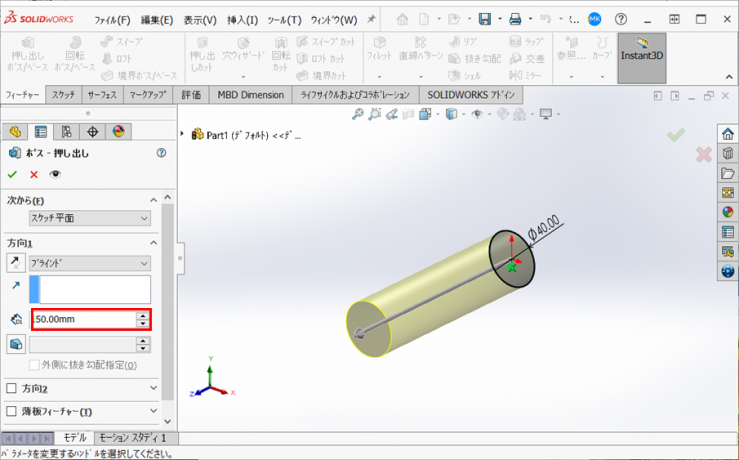The height and width of the screenshot is (460, 739).
Task: Open the 挿入(I) menu
Action: pos(243,20)
